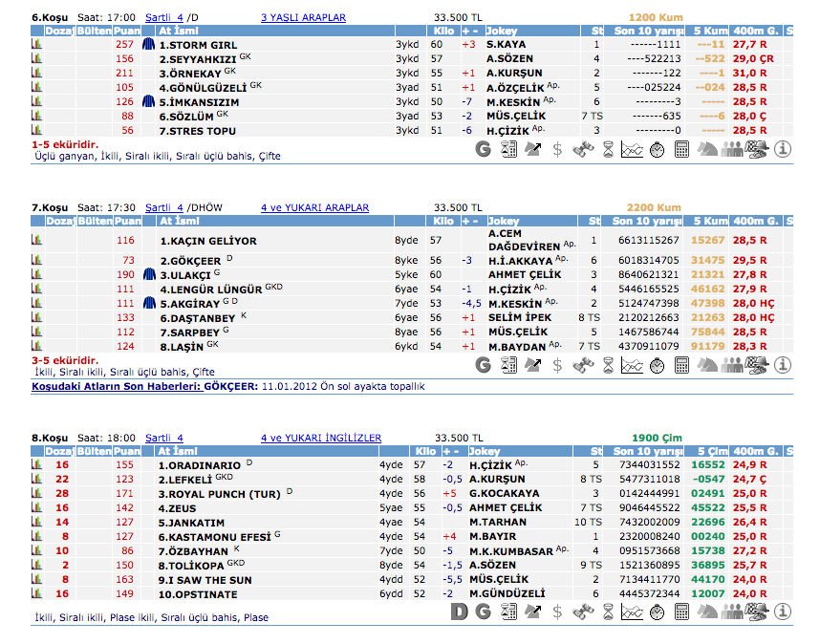Image resolution: width=820 pixels, height=644 pixels.
Task: Click the checkered flag icon in race 6 toolbar
Action: point(757,149)
